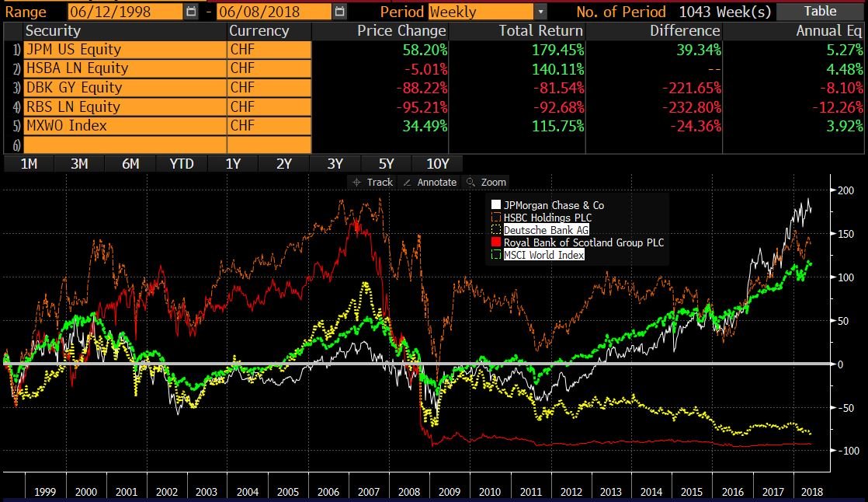Select the 1Y time range tab
The height and width of the screenshot is (502, 868).
(x=233, y=164)
